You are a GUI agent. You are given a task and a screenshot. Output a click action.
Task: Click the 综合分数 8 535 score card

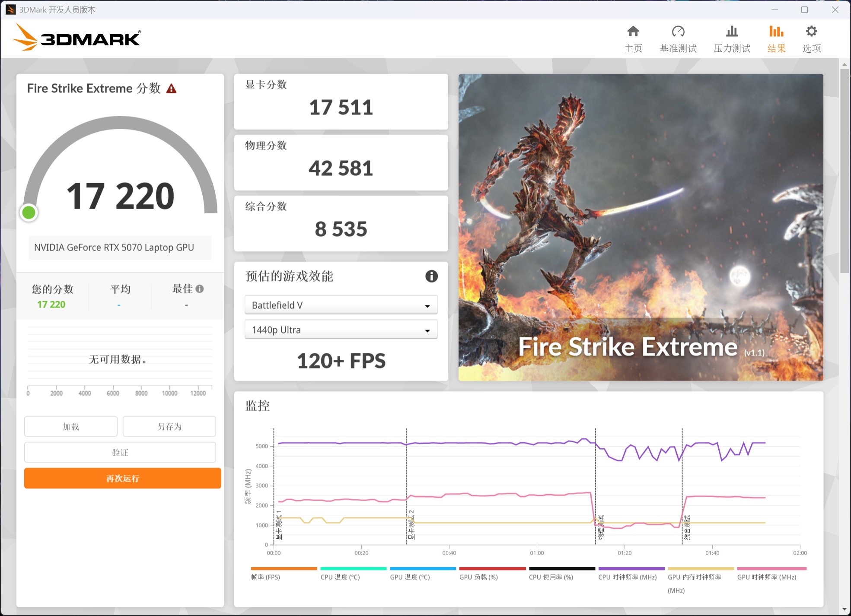[341, 223]
